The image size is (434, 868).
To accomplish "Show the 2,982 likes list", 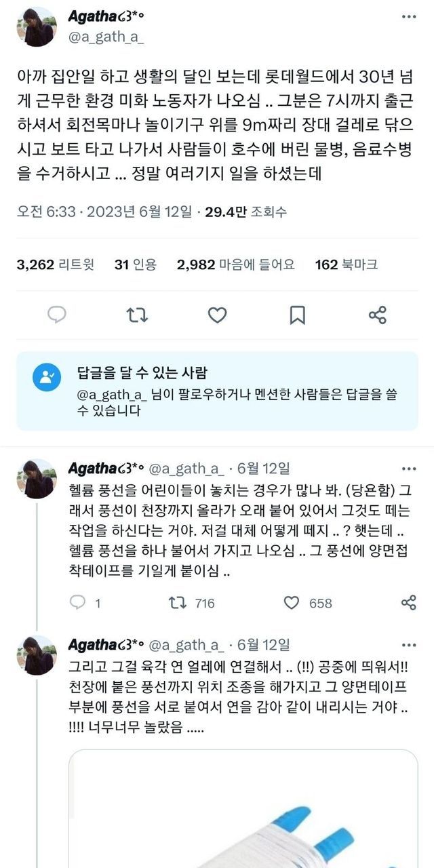I will [235, 264].
